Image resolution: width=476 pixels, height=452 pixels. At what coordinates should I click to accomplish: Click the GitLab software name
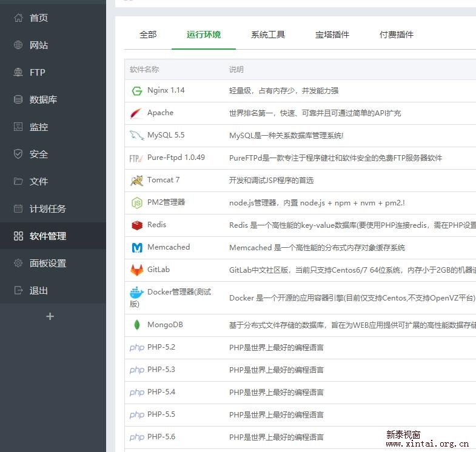point(158,270)
